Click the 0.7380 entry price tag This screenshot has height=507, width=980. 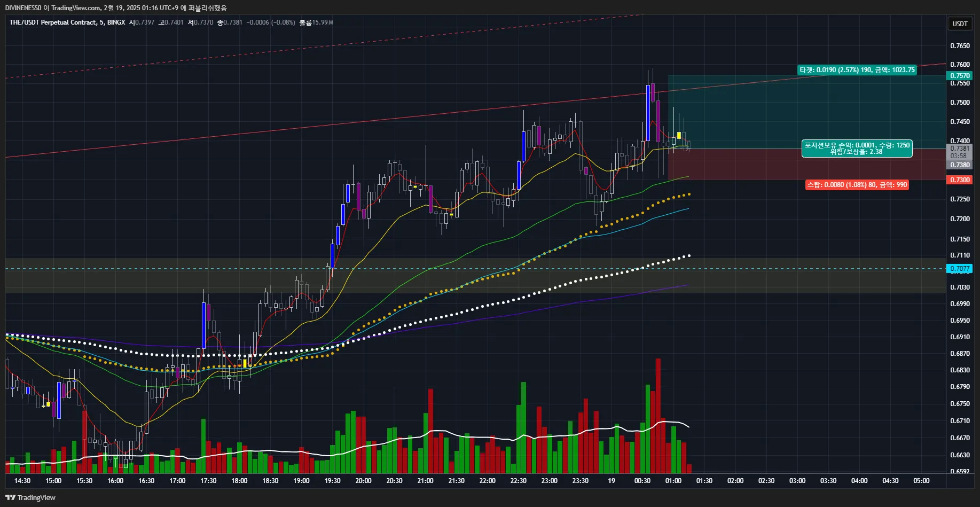[x=960, y=165]
